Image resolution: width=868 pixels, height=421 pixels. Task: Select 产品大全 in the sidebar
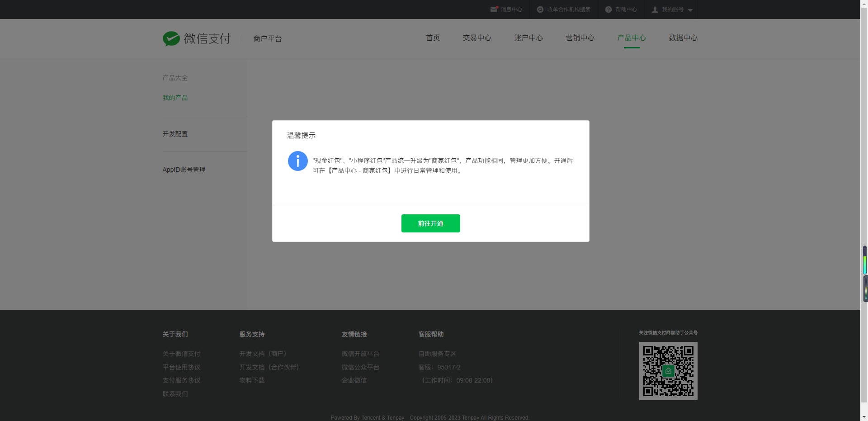(x=175, y=78)
